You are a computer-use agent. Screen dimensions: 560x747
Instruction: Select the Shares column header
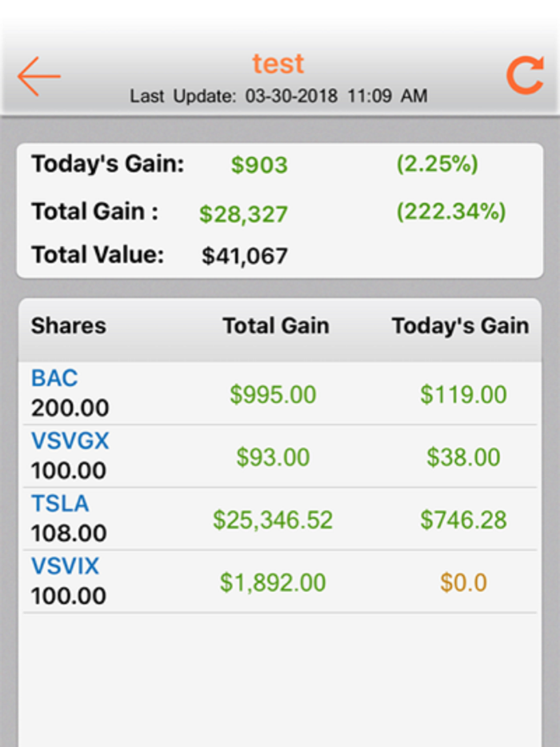click(68, 326)
